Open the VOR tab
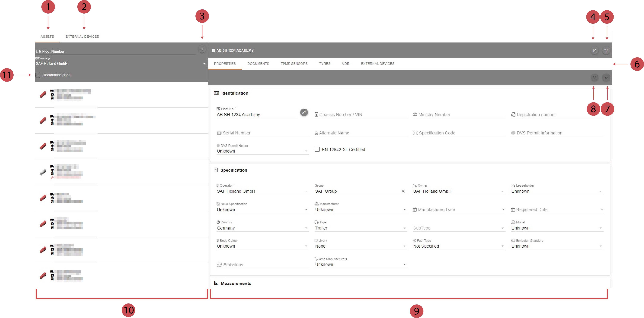This screenshot has height=318, width=644. 346,64
